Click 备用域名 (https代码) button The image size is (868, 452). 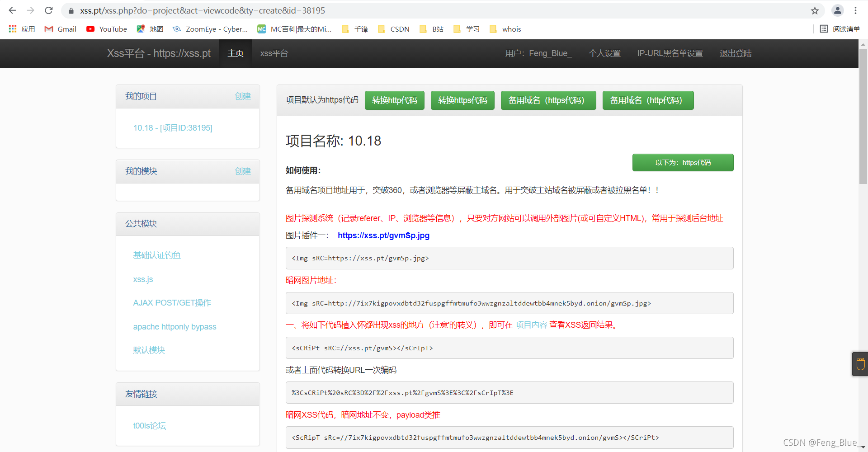tap(548, 100)
